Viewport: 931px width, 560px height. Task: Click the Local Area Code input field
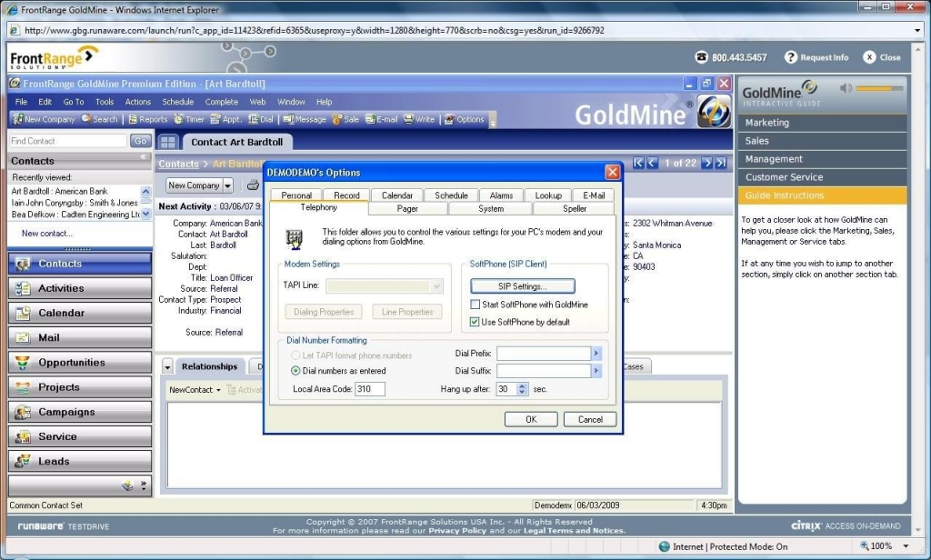[x=370, y=388]
